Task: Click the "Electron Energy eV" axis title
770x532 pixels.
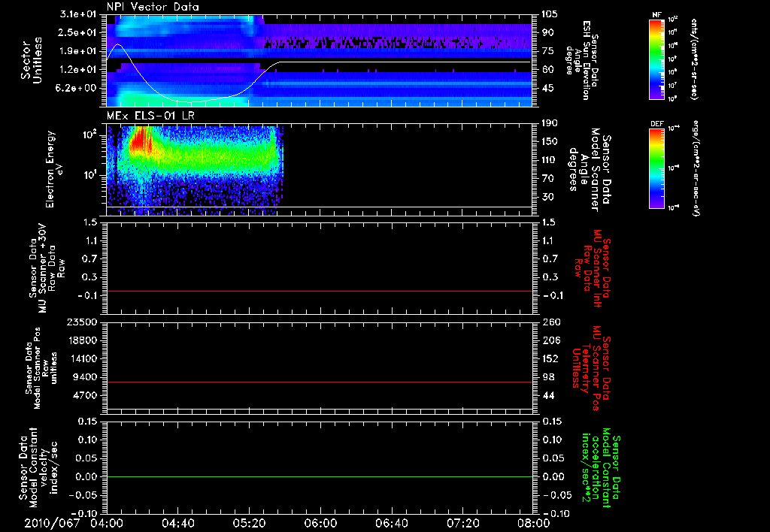Action: pyautogui.click(x=54, y=169)
